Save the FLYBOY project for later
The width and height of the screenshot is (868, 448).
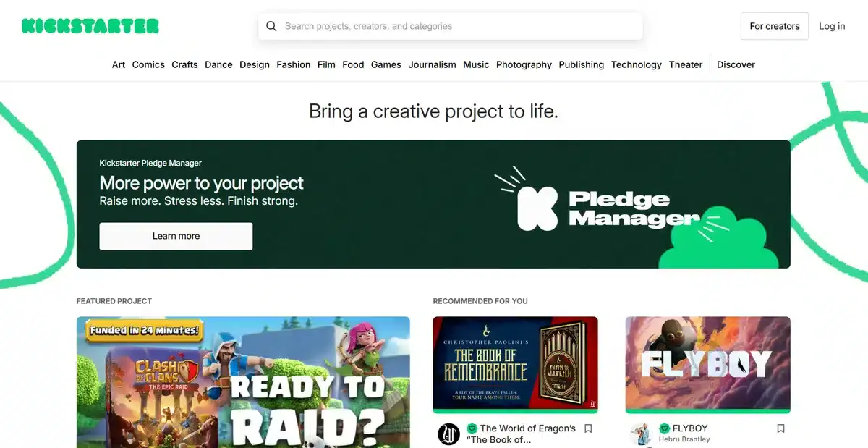(x=780, y=428)
